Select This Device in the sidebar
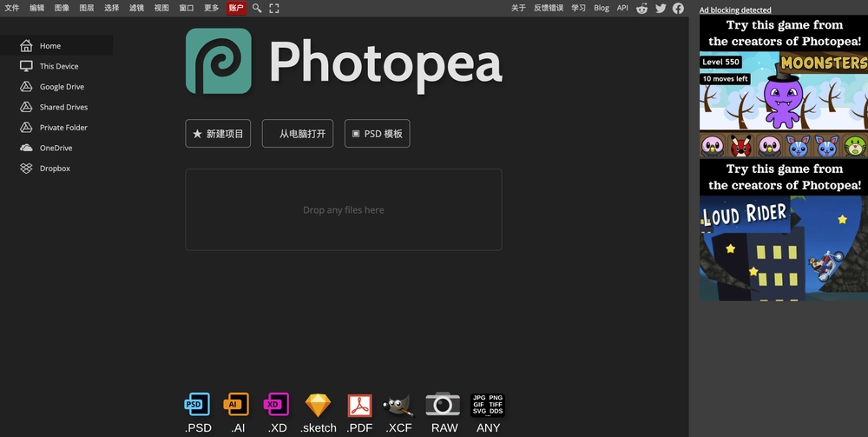This screenshot has width=868, height=437. pyautogui.click(x=56, y=66)
